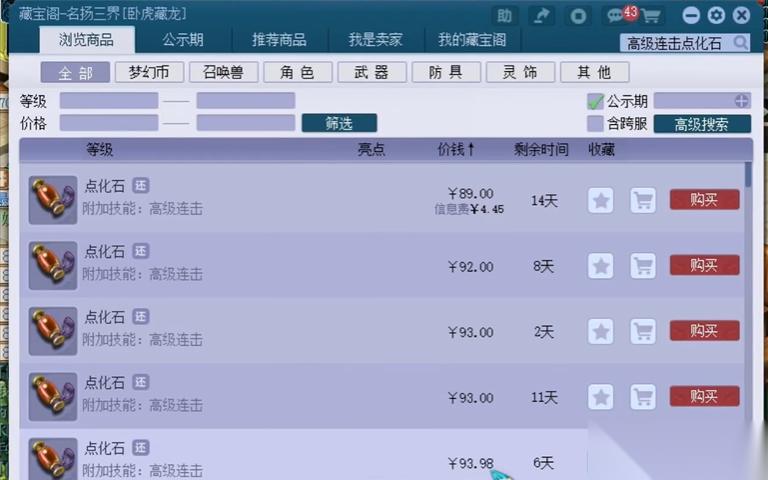The width and height of the screenshot is (768, 480).
Task: Select the 其他 category
Action: pyautogui.click(x=595, y=72)
